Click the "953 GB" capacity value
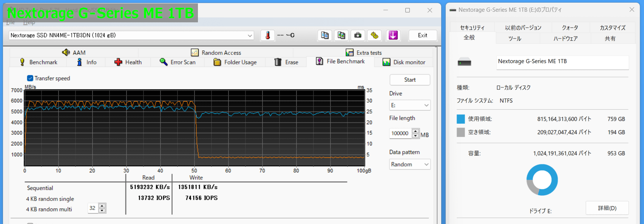644x224 pixels. point(616,154)
